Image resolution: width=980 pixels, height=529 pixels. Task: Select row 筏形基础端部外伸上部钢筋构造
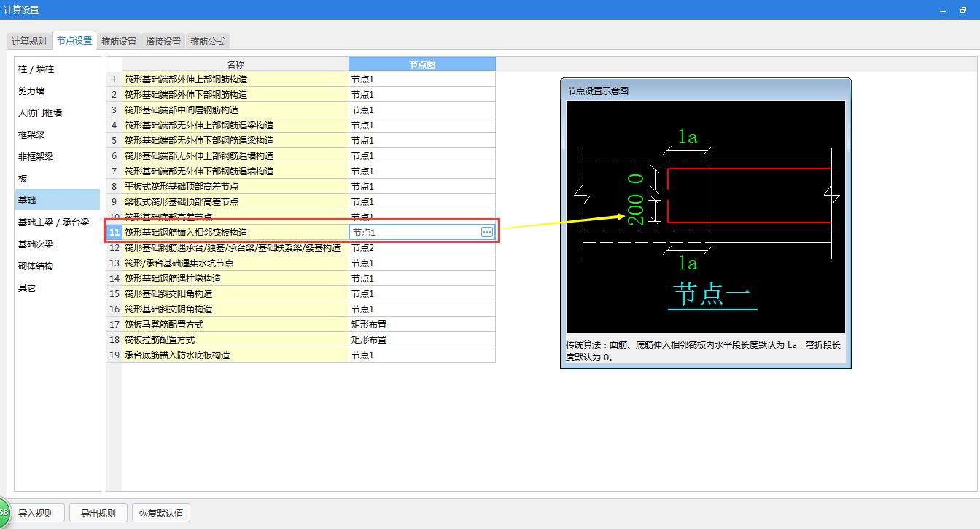point(235,79)
